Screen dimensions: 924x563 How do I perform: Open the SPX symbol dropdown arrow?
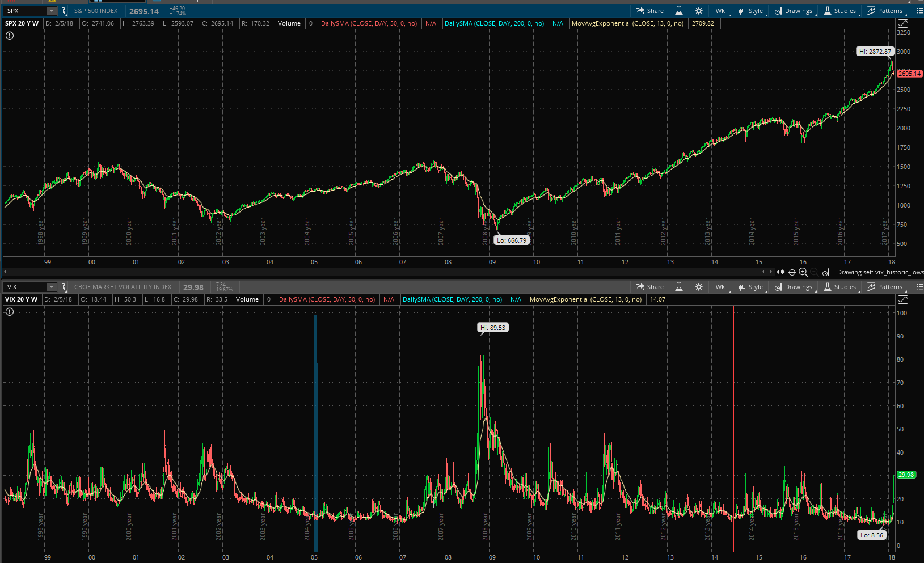51,11
